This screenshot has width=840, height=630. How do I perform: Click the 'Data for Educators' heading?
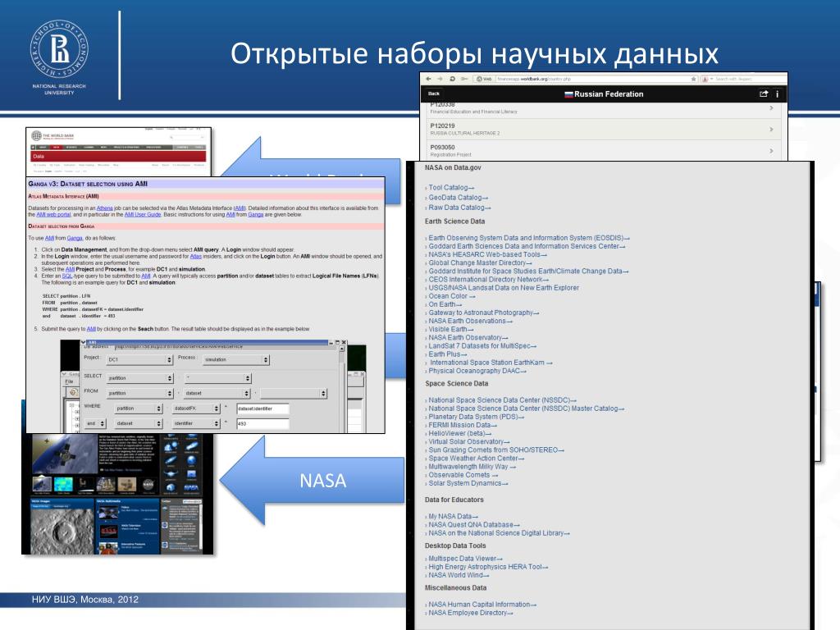click(x=454, y=500)
